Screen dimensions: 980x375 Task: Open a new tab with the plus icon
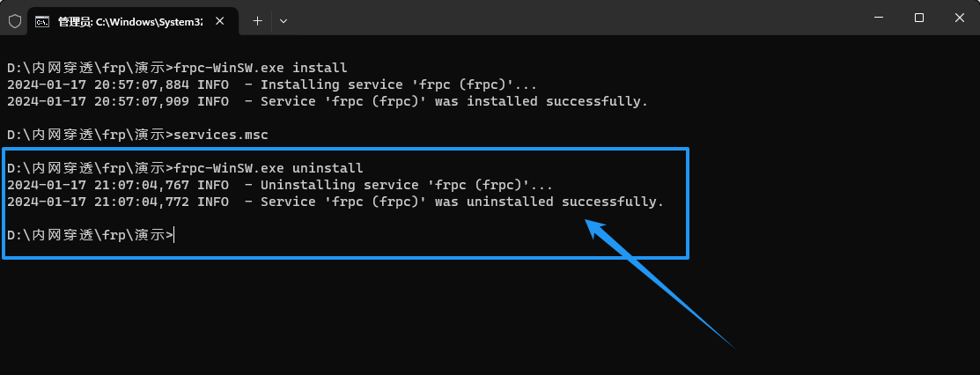[x=257, y=20]
